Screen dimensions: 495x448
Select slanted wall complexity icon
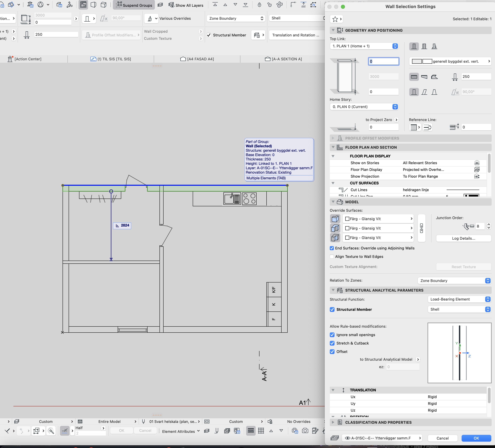click(424, 92)
